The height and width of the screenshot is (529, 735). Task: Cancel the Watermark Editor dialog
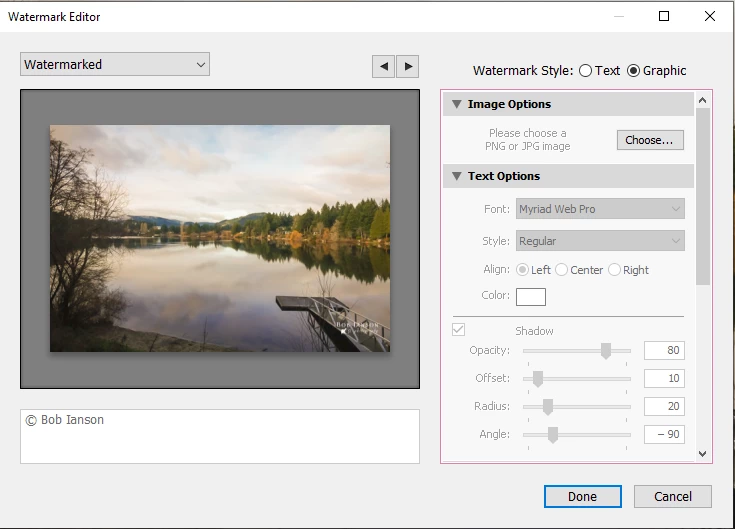point(673,497)
